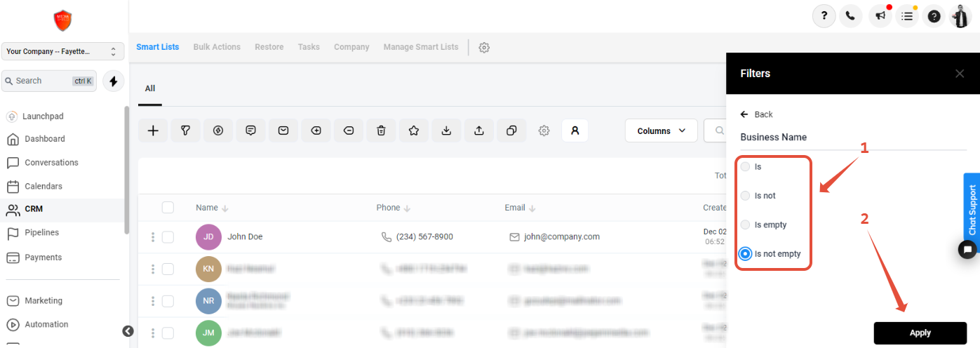The height and width of the screenshot is (348, 980).
Task: Click the add tag toolbar icon
Action: point(316,130)
